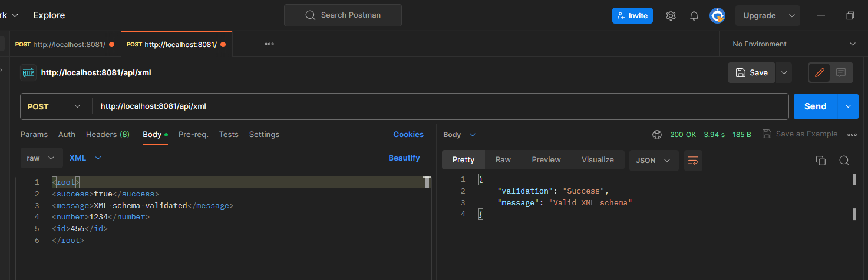Viewport: 868px width, 280px height.
Task: Change the JSON response format dropdown
Action: tap(654, 160)
